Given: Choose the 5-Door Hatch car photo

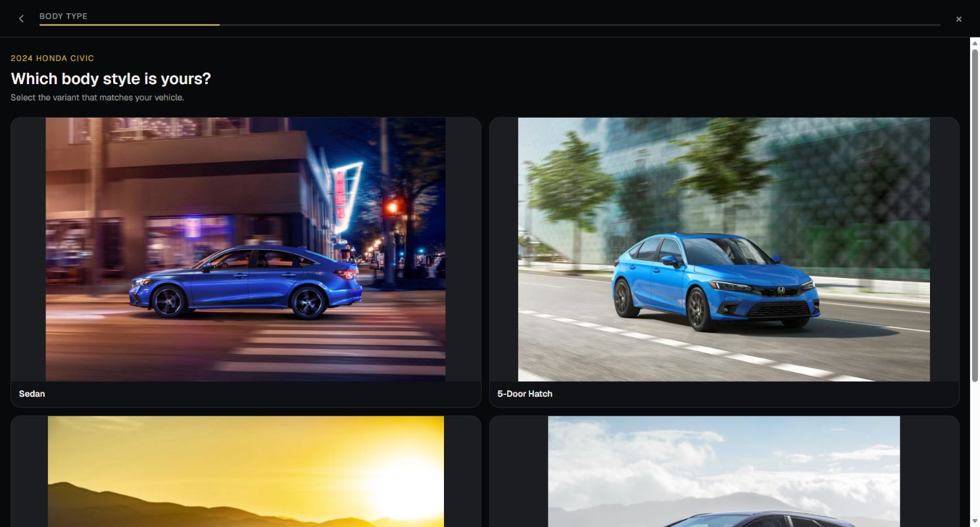Looking at the screenshot, I should click(x=723, y=249).
